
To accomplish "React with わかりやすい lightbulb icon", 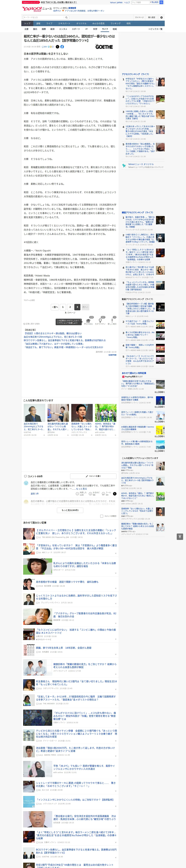I will tap(100, 320).
